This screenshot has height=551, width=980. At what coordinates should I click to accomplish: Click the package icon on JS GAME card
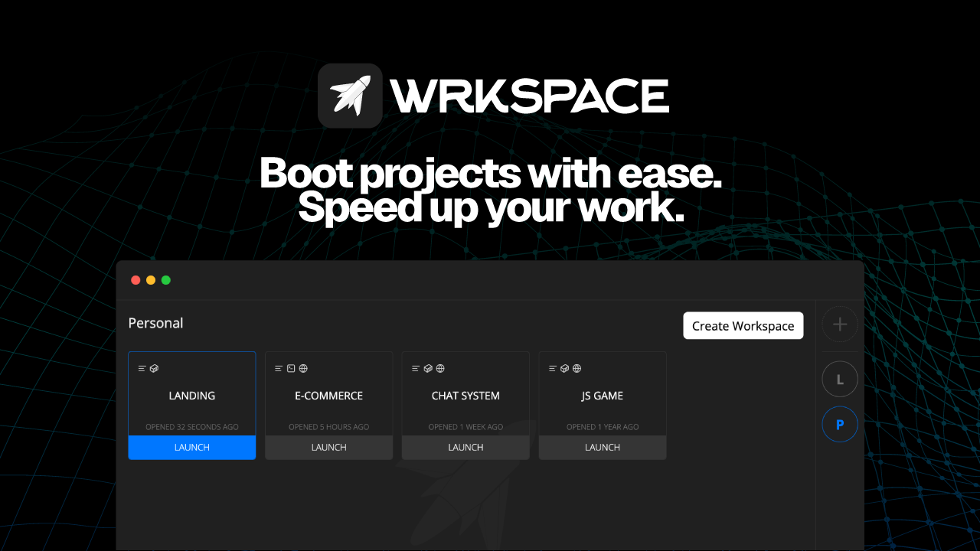tap(565, 368)
